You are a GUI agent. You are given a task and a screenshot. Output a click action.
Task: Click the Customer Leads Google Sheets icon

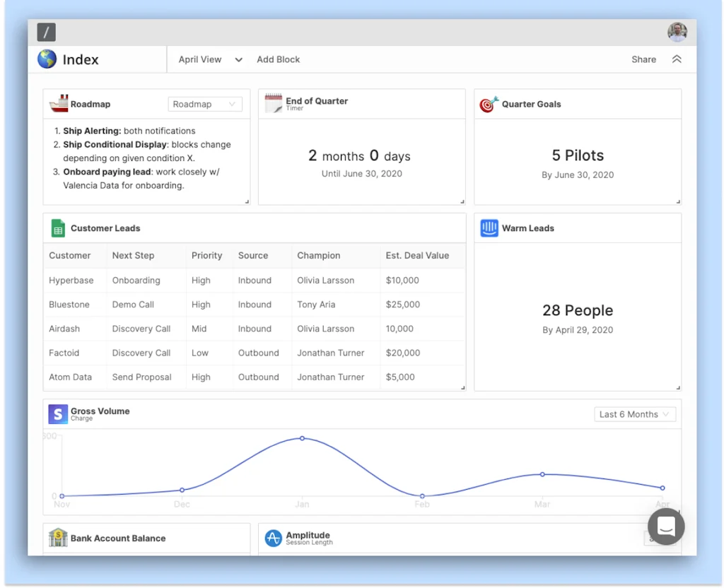[58, 228]
